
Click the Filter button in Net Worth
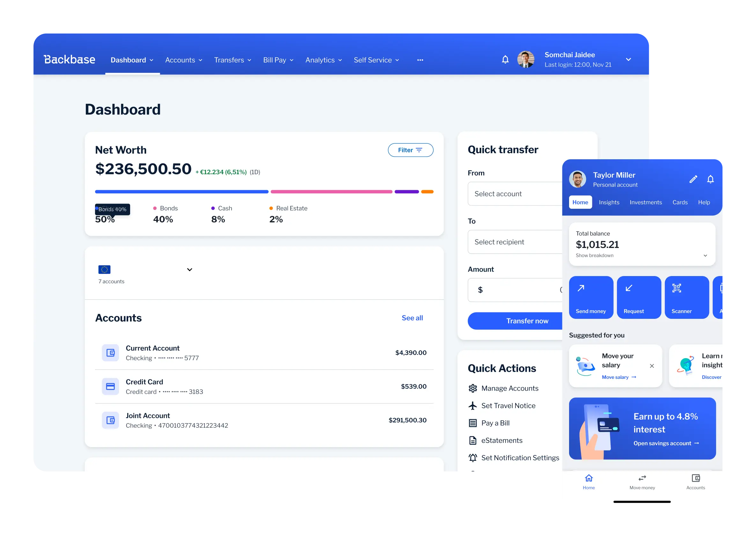[410, 150]
